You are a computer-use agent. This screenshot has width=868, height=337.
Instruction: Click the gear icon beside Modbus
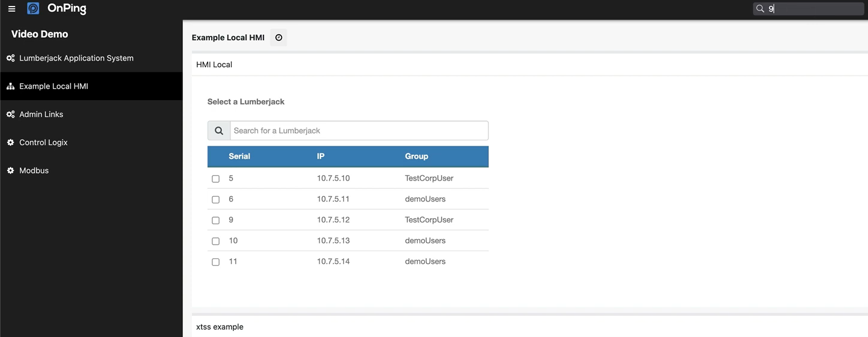pyautogui.click(x=10, y=170)
